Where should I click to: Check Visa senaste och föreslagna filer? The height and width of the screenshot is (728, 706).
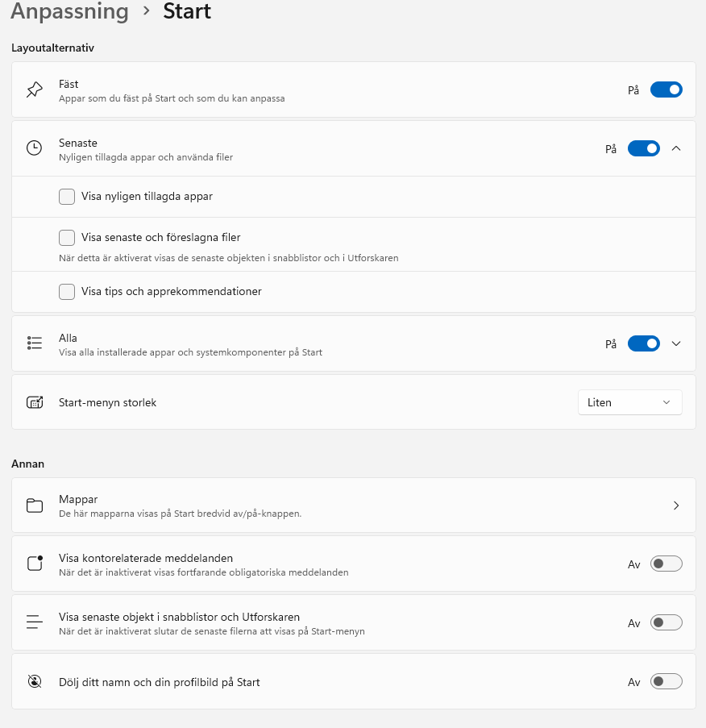[67, 237]
